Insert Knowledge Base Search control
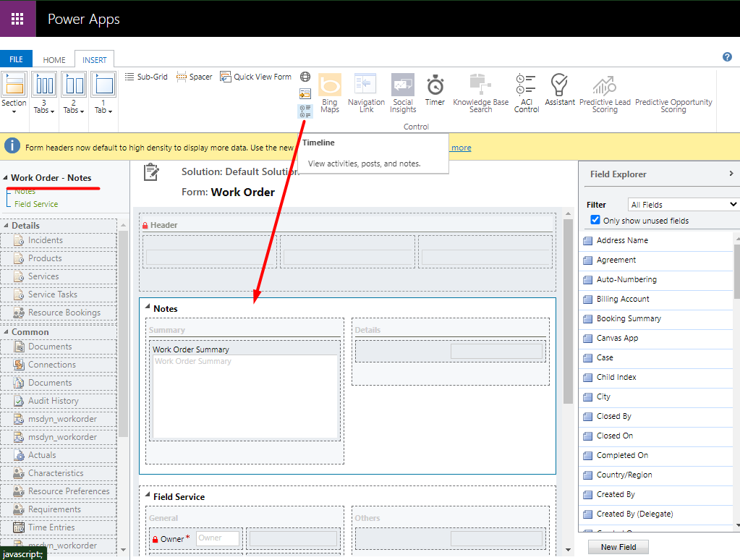Viewport: 740px width, 560px height. [x=480, y=93]
